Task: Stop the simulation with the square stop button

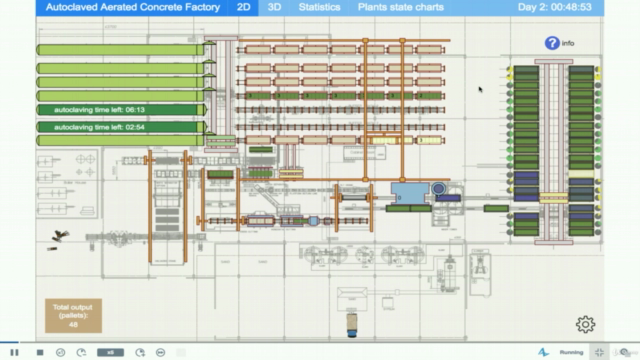Action: point(40,352)
